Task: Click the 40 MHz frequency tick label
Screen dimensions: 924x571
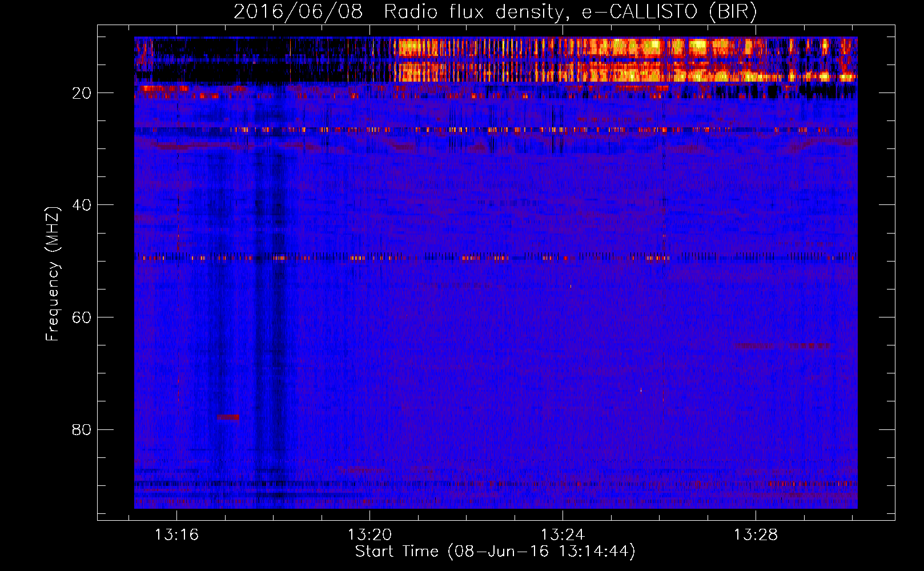Action: [x=82, y=205]
